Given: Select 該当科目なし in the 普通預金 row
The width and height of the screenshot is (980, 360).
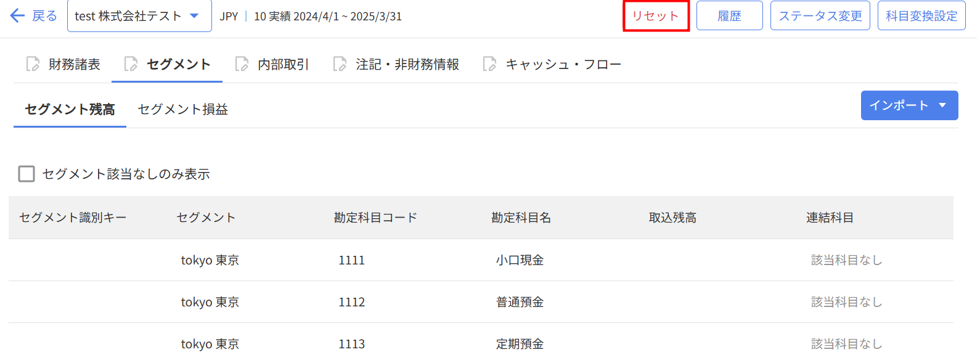Looking at the screenshot, I should pyautogui.click(x=846, y=302).
